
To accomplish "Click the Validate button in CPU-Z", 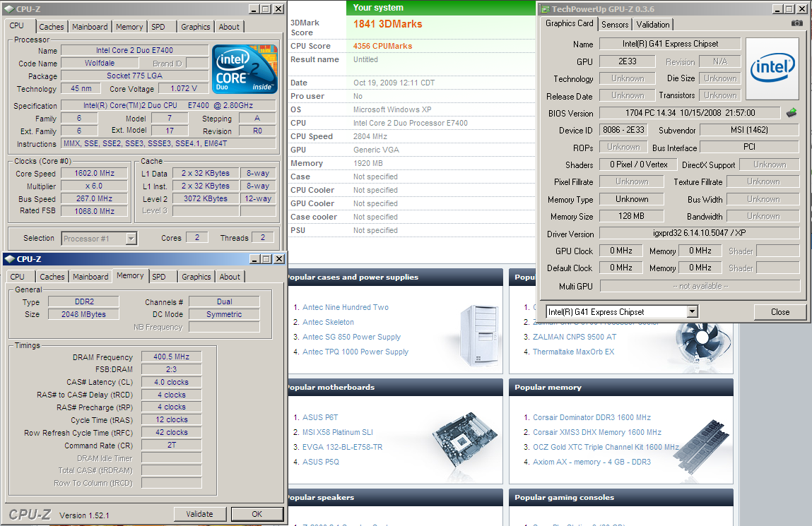I will pos(199,513).
